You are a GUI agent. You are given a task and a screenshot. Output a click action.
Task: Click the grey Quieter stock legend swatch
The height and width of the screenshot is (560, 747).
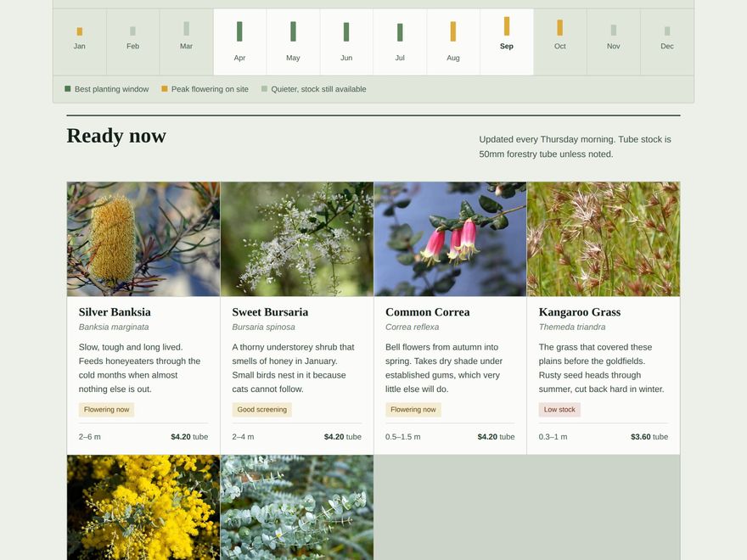[264, 88]
